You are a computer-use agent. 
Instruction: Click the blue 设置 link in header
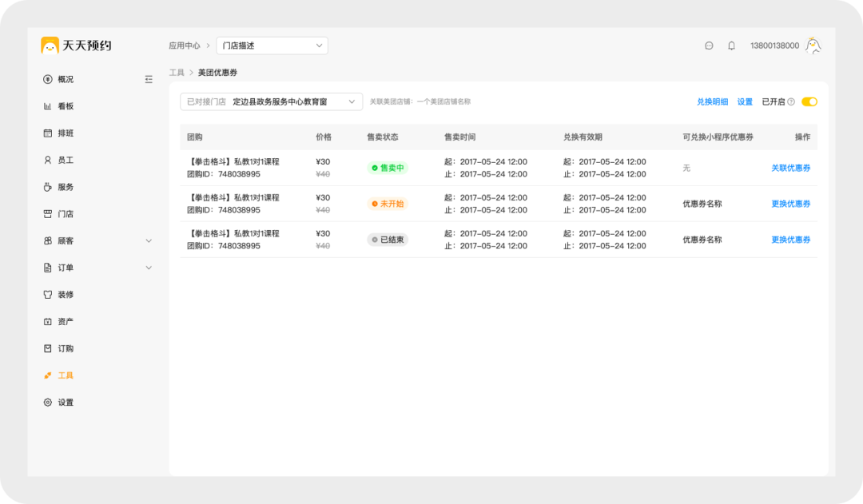click(x=745, y=101)
